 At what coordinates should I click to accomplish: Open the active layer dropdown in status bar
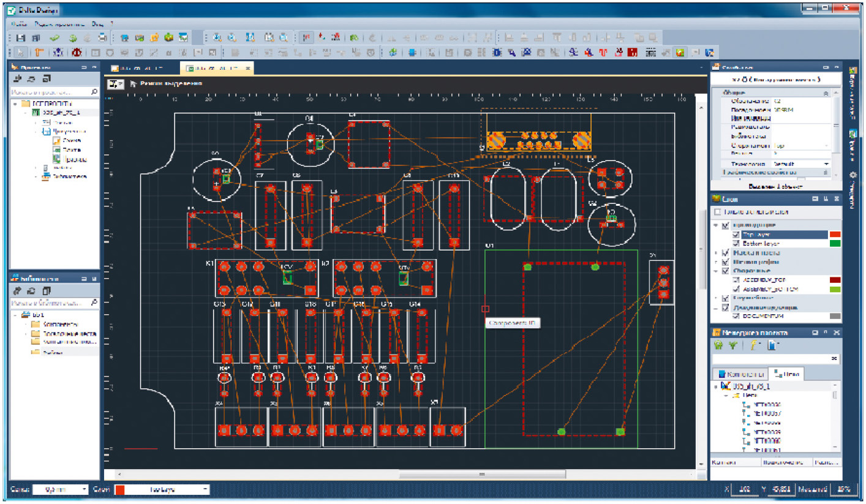click(205, 490)
